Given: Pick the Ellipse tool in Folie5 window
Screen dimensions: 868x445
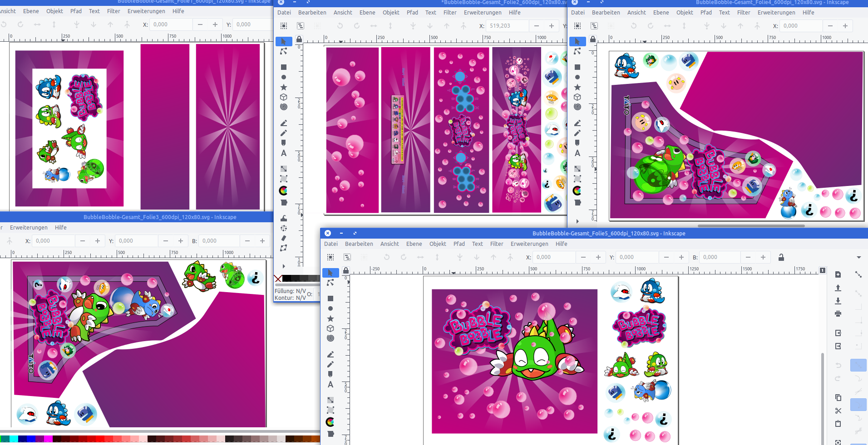Looking at the screenshot, I should point(330,308).
